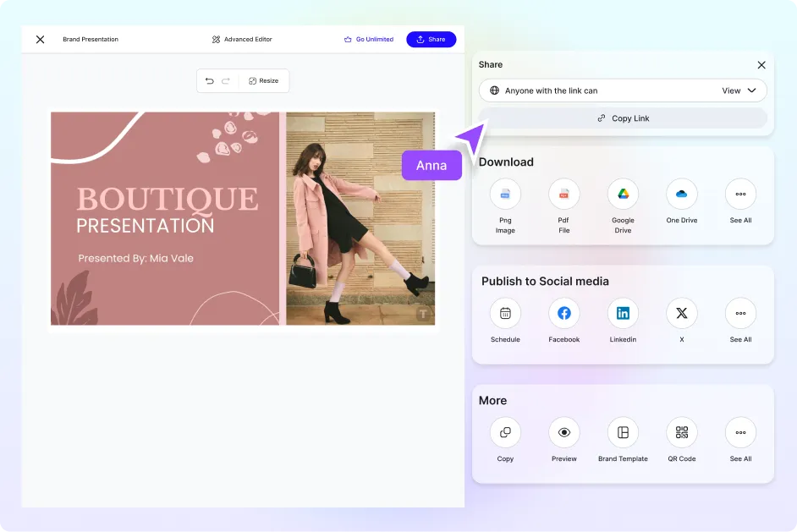Viewport: 797px width, 532px height.
Task: Open the Schedule post icon
Action: [505, 314]
